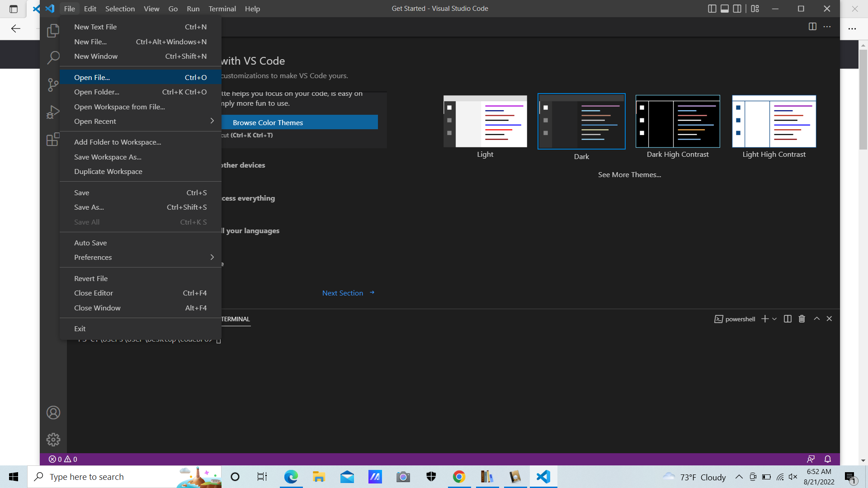Image resolution: width=868 pixels, height=488 pixels.
Task: Expand Open Recent submenu
Action: pyautogui.click(x=140, y=121)
